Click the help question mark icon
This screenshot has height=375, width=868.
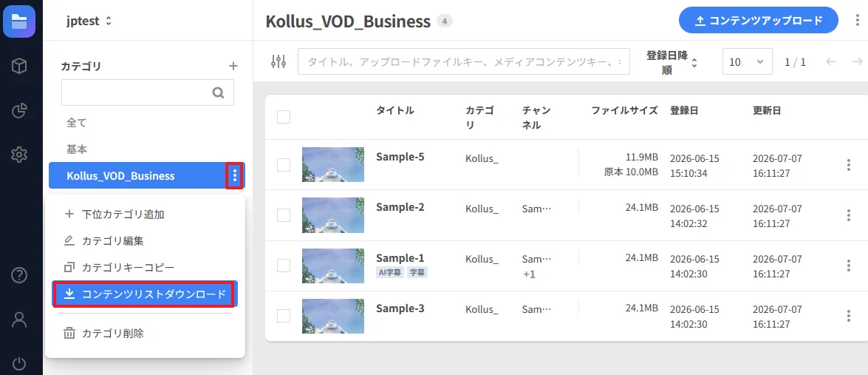tap(19, 275)
